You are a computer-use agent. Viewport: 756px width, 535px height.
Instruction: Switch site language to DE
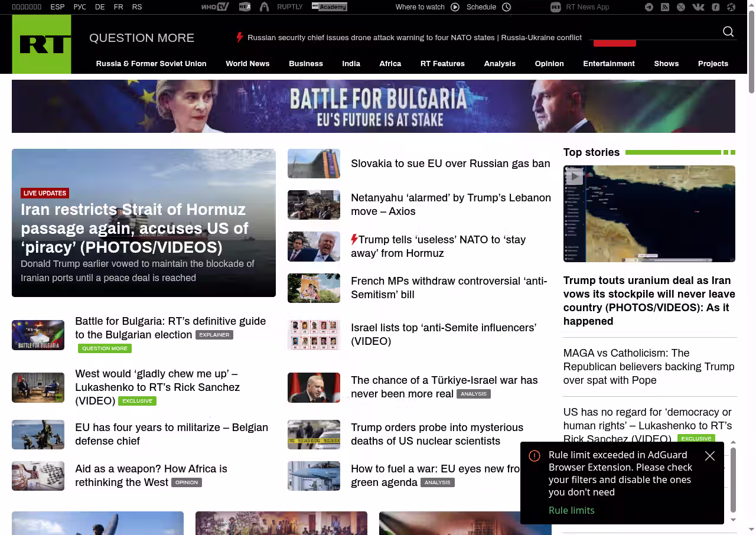coord(100,7)
